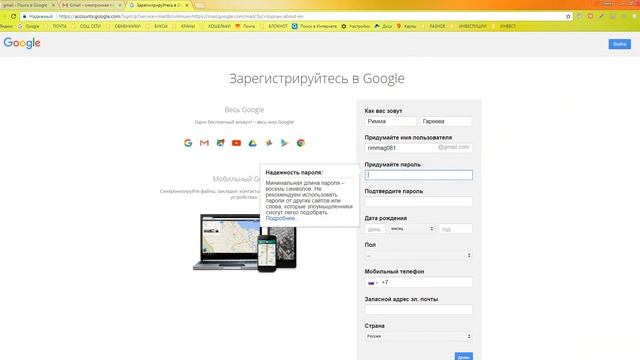This screenshot has height=360, width=640.
Task: Click the Подтвердите пароль field
Action: click(418, 202)
